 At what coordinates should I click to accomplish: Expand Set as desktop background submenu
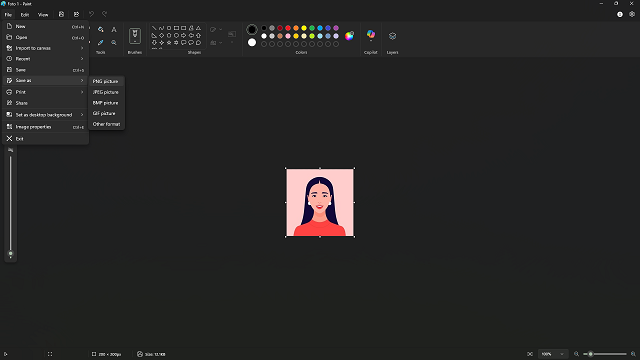[x=46, y=115]
